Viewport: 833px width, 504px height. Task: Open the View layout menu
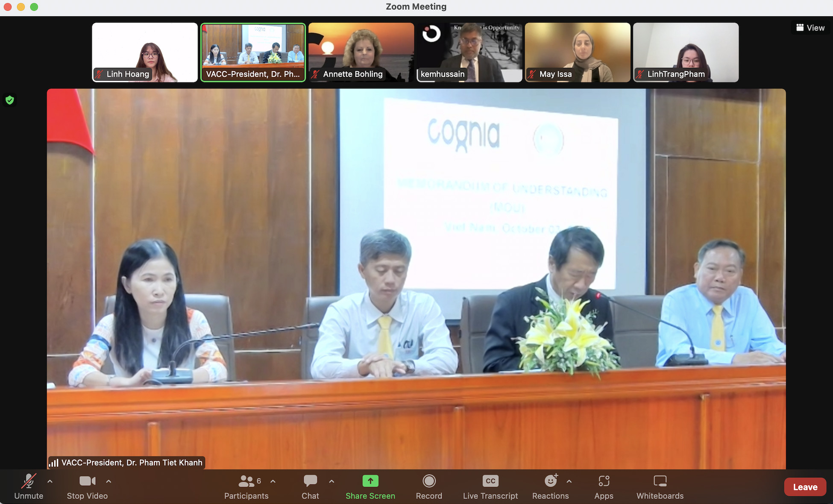click(810, 28)
